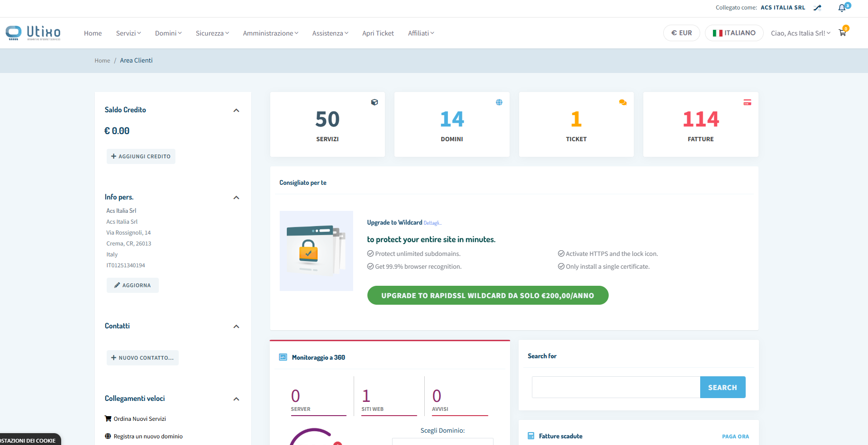Open the notifications bell icon
This screenshot has height=445, width=868.
[842, 8]
